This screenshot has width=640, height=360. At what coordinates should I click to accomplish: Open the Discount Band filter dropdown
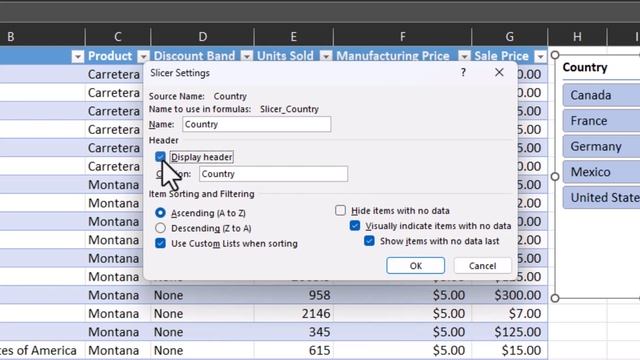pos(247,56)
